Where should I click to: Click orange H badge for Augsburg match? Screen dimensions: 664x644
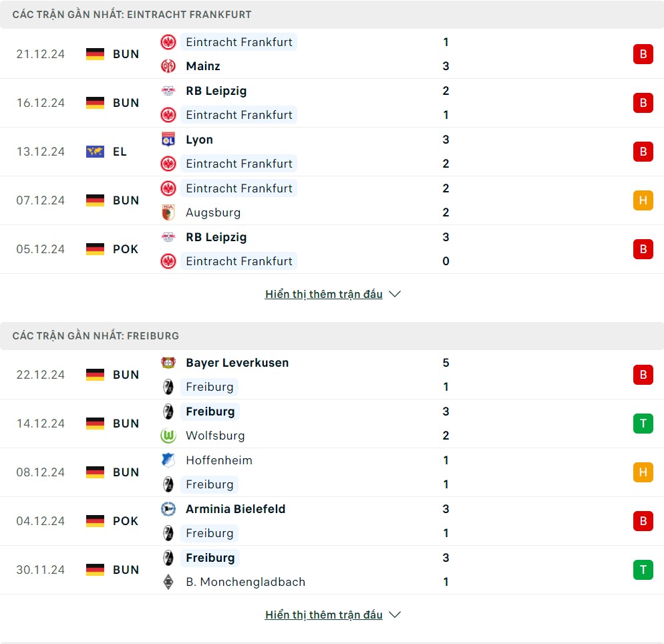(643, 200)
